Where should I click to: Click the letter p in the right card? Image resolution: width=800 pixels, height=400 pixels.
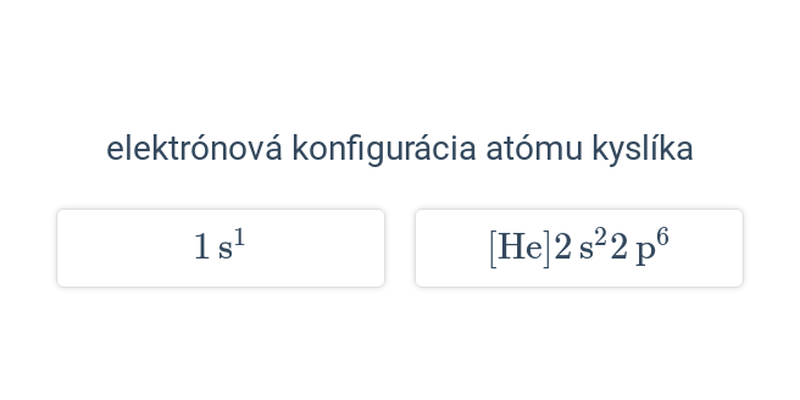[645, 253]
